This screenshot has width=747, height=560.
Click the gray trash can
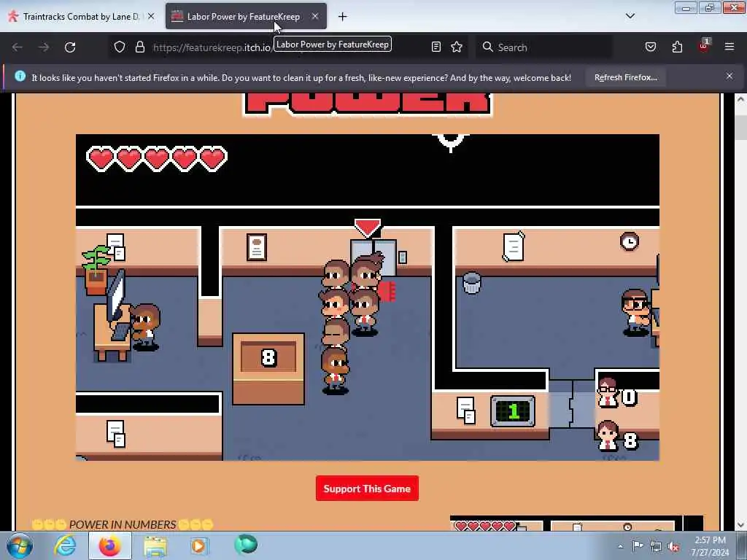point(472,283)
